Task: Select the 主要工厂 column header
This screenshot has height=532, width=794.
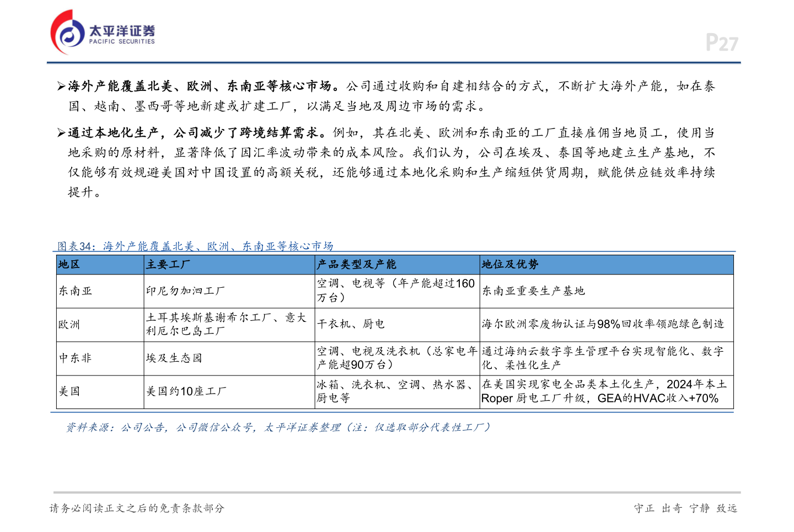Action: tap(168, 265)
